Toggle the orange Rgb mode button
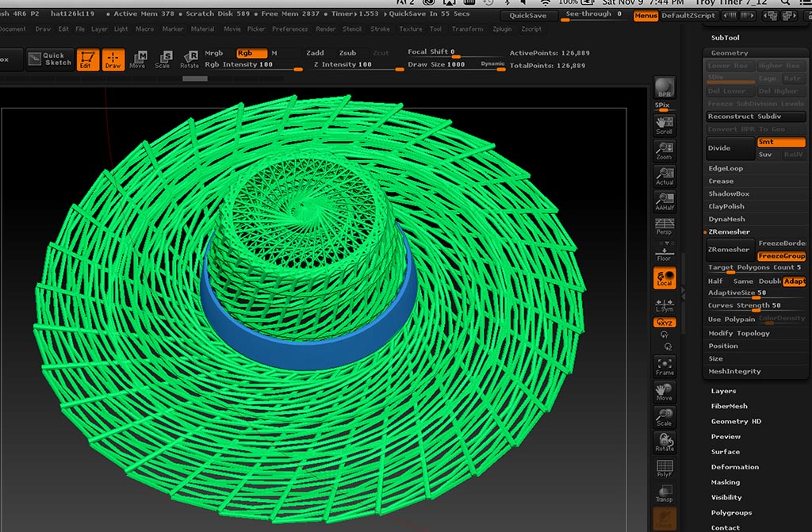 (x=251, y=53)
